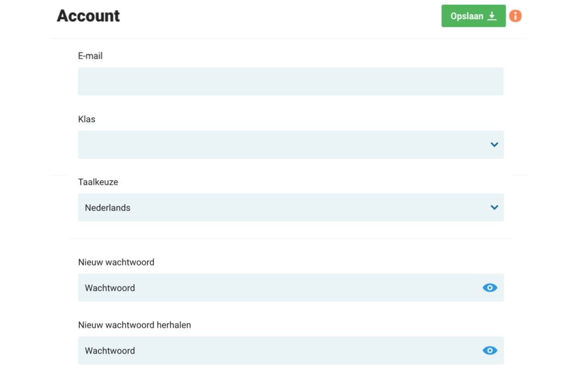Click the Account page heading
This screenshot has height=370, width=588.
(88, 16)
